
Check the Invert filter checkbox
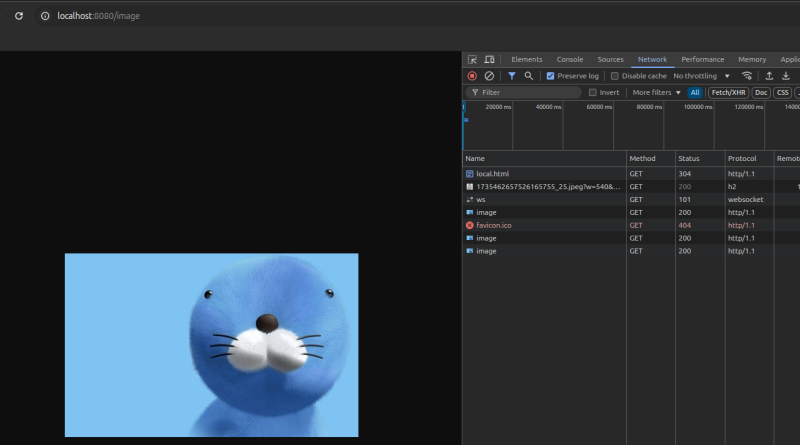(593, 93)
